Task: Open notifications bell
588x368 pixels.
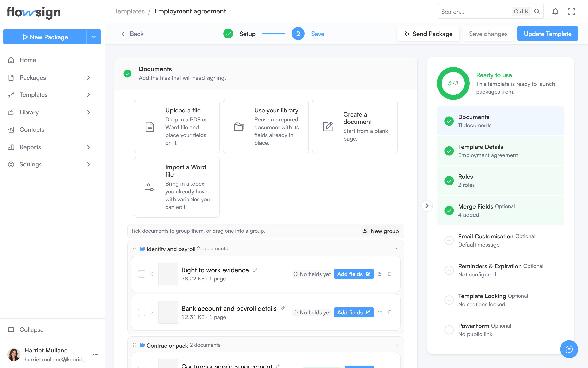Action: tap(555, 11)
